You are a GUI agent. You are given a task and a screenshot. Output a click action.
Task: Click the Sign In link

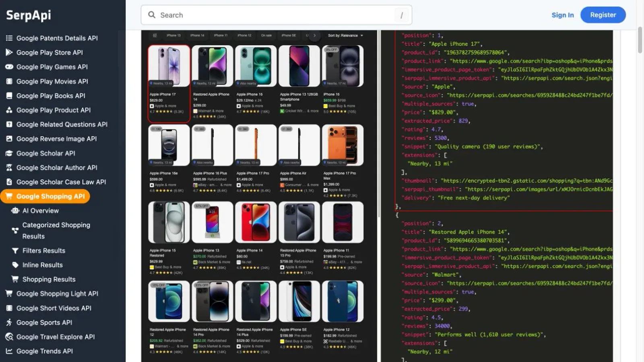click(563, 15)
